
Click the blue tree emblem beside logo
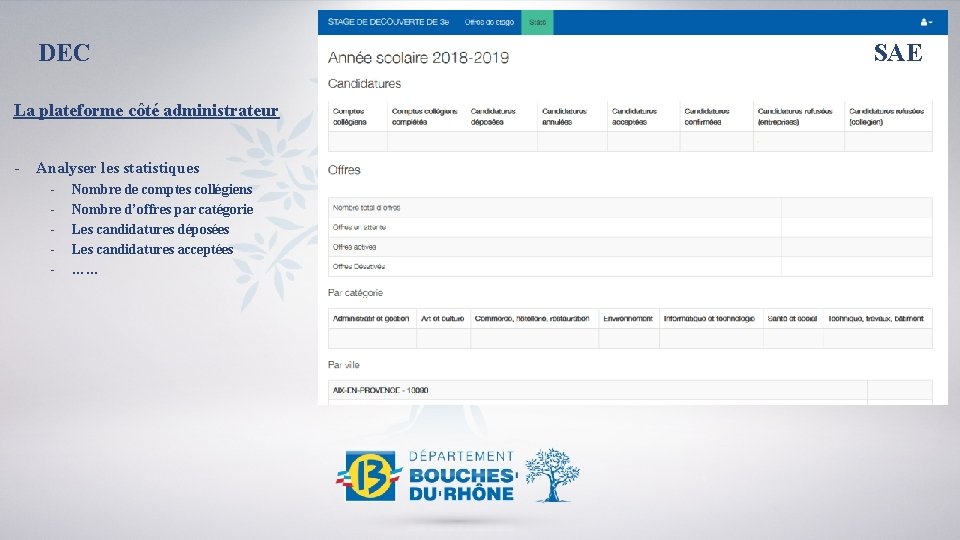point(552,475)
